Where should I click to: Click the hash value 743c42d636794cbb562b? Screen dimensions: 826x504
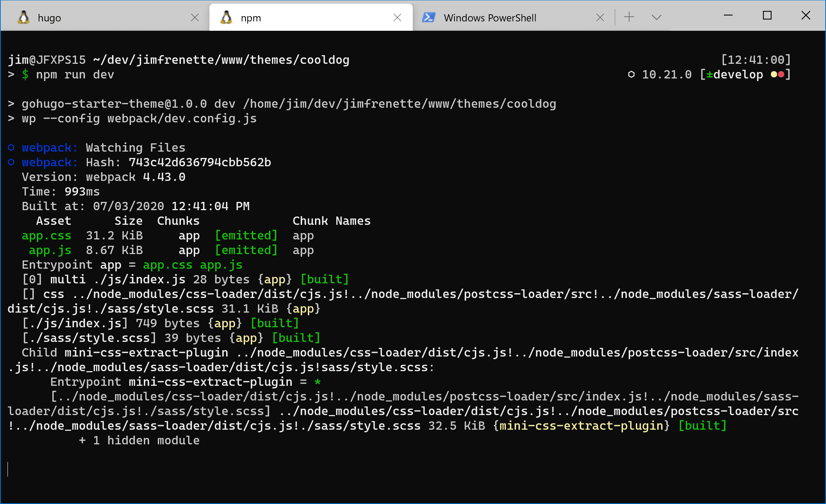[200, 162]
